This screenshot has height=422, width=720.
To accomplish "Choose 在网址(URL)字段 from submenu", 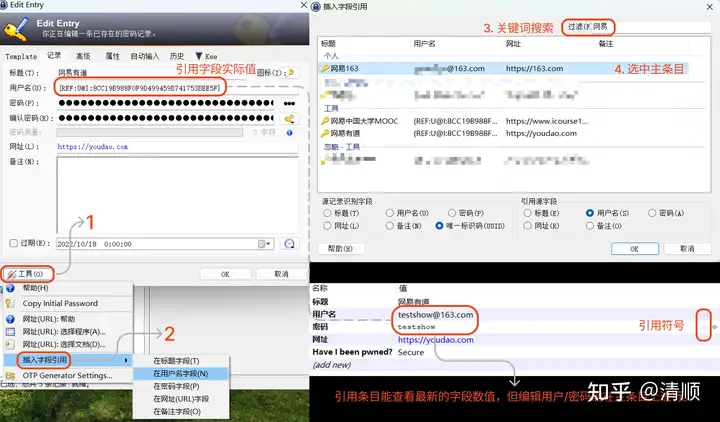I will 181,399.
